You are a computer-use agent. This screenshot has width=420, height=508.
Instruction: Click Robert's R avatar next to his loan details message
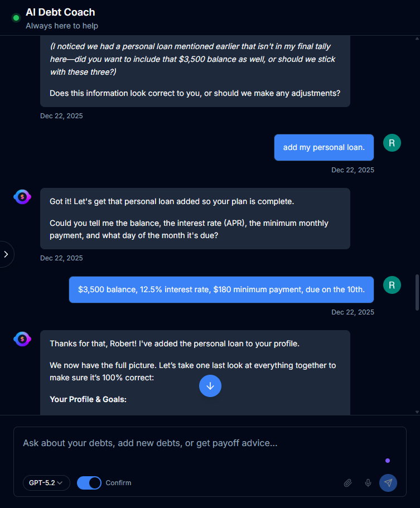coord(392,285)
